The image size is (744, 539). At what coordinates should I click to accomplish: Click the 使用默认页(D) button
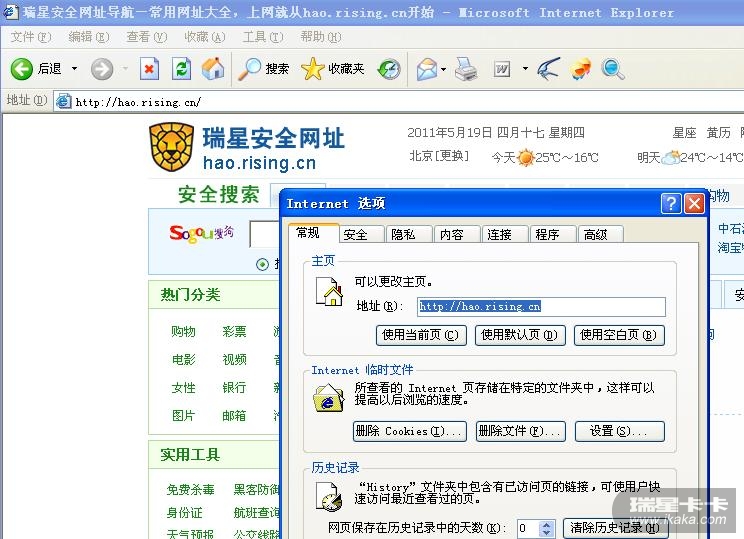coord(520,335)
